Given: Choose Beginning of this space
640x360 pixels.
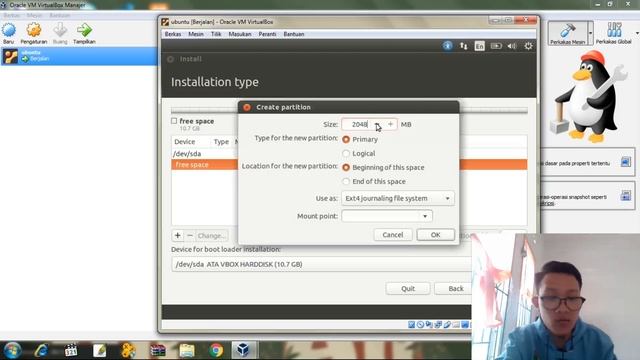Looking at the screenshot, I should tap(346, 167).
